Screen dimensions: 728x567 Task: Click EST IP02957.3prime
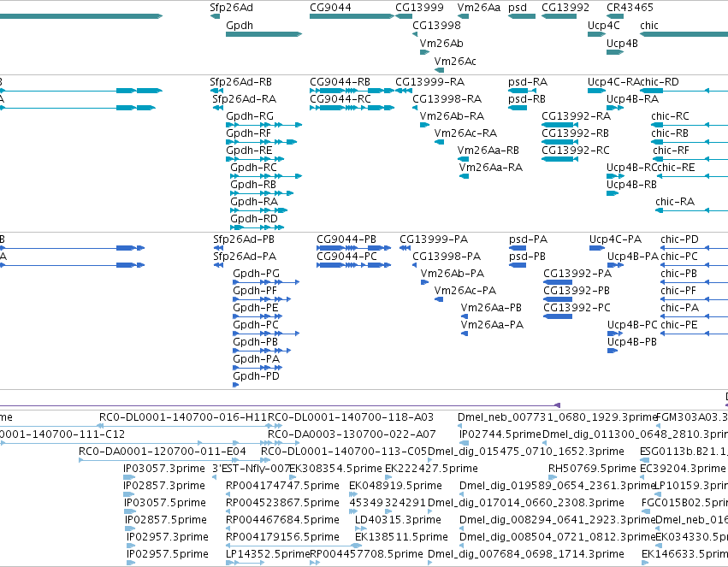pyautogui.click(x=167, y=537)
